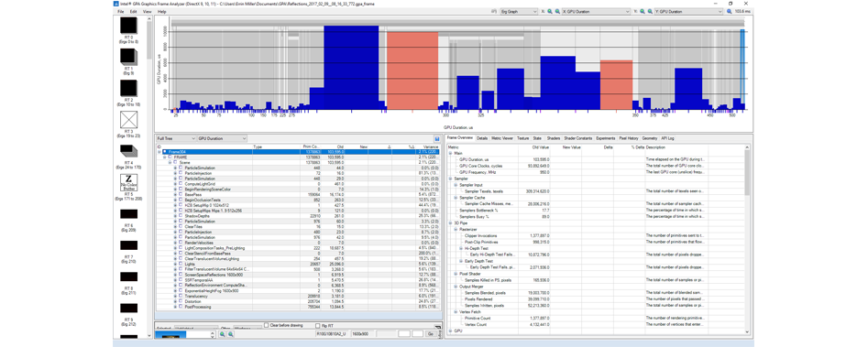This screenshot has width=868, height=347.
Task: Toggle the checkbox for the Translucency row
Action: [x=181, y=296]
